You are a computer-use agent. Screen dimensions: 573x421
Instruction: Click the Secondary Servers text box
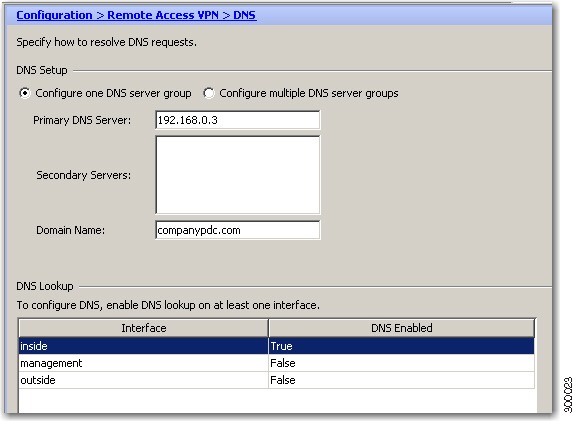(238, 175)
